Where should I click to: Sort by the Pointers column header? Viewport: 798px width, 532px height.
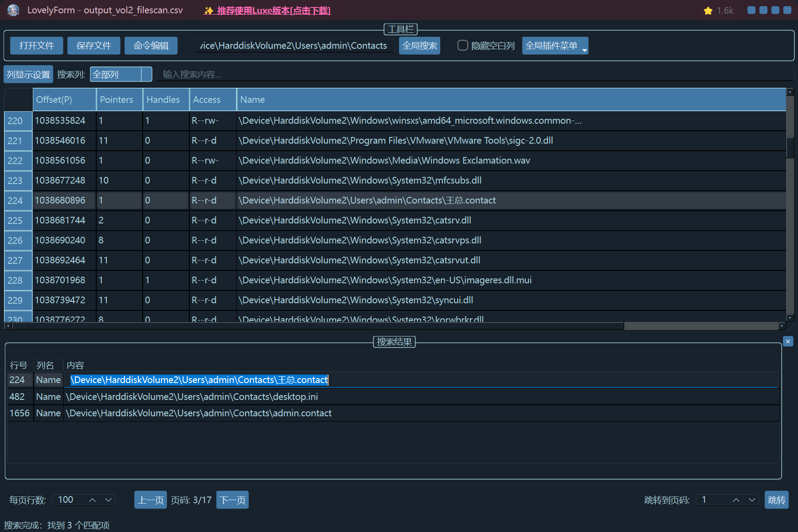pyautogui.click(x=117, y=100)
